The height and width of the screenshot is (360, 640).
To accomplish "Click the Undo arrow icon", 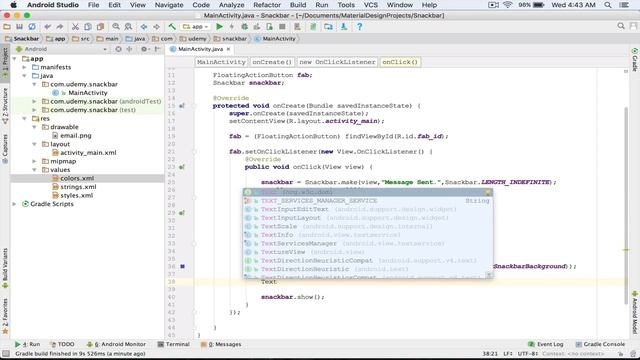I will point(47,27).
